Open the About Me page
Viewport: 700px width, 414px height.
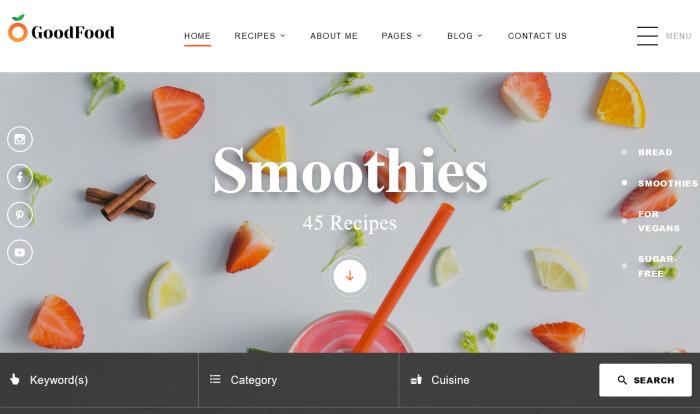(334, 36)
